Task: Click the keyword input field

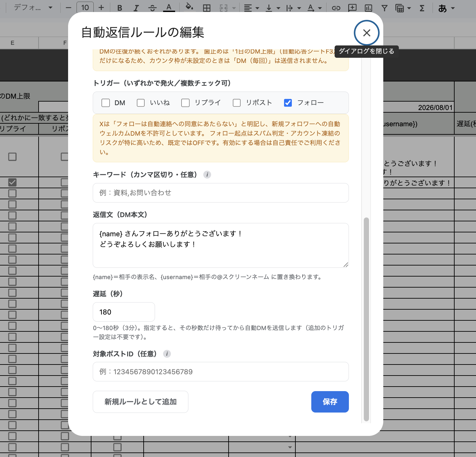Action: [221, 193]
